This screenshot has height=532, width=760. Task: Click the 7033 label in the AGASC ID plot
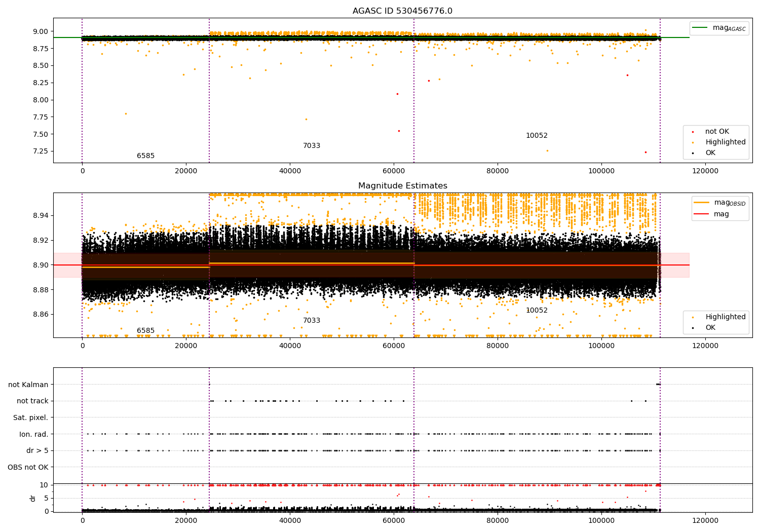(312, 146)
